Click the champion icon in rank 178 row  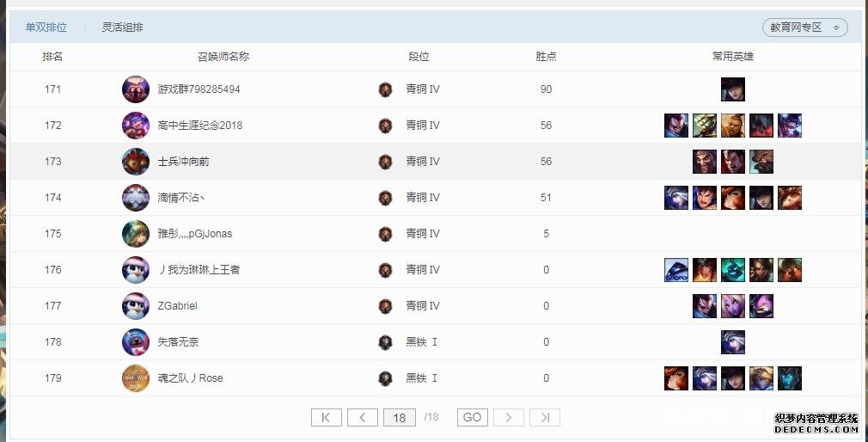[x=733, y=342]
